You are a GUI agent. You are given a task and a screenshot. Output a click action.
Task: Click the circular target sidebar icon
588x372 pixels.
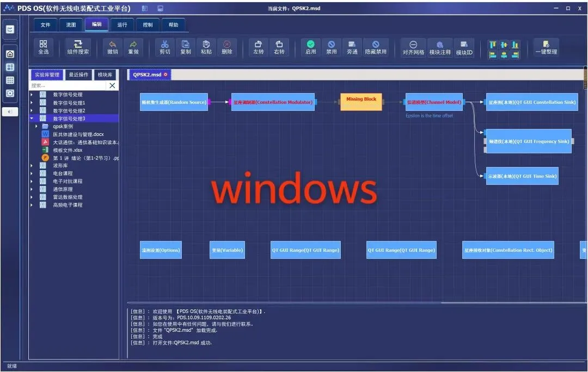(x=10, y=94)
